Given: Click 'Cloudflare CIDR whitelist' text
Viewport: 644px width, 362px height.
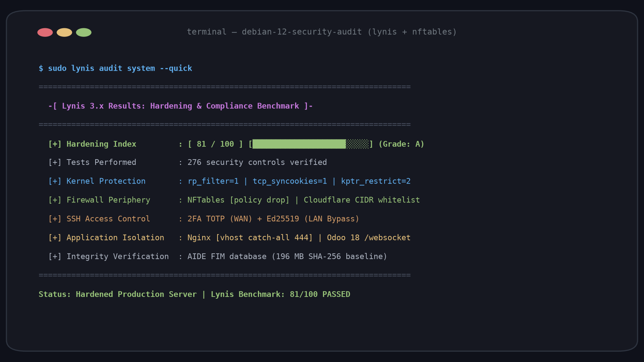Looking at the screenshot, I should coord(362,200).
